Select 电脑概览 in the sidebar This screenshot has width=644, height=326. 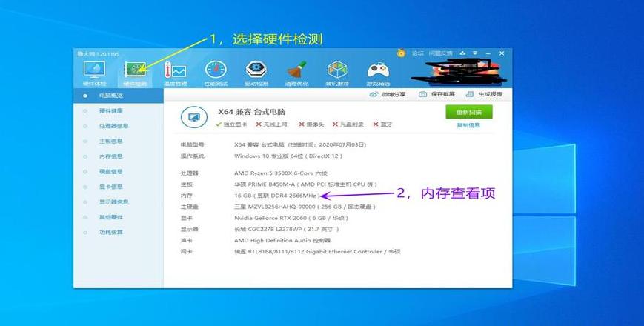click(x=119, y=96)
